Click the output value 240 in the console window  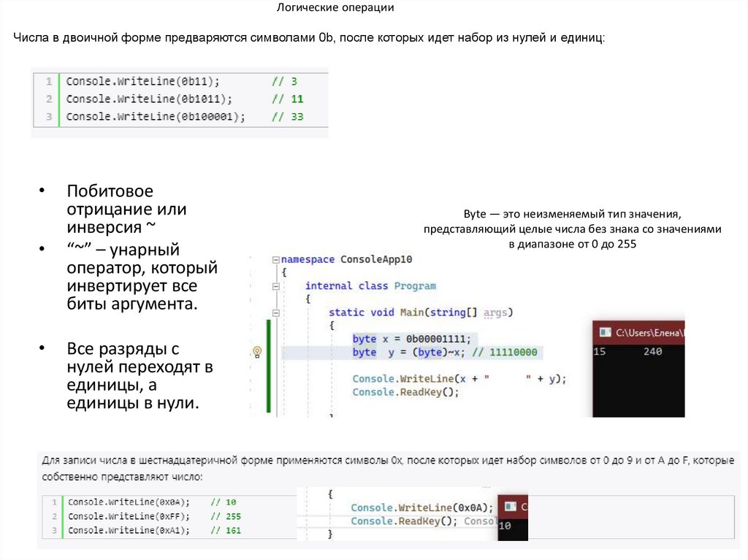coord(652,351)
